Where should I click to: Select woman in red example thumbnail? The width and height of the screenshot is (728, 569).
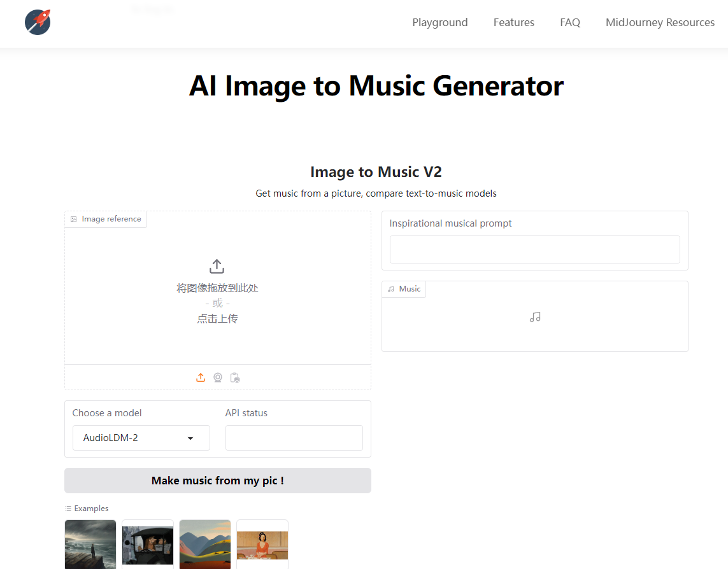(262, 544)
